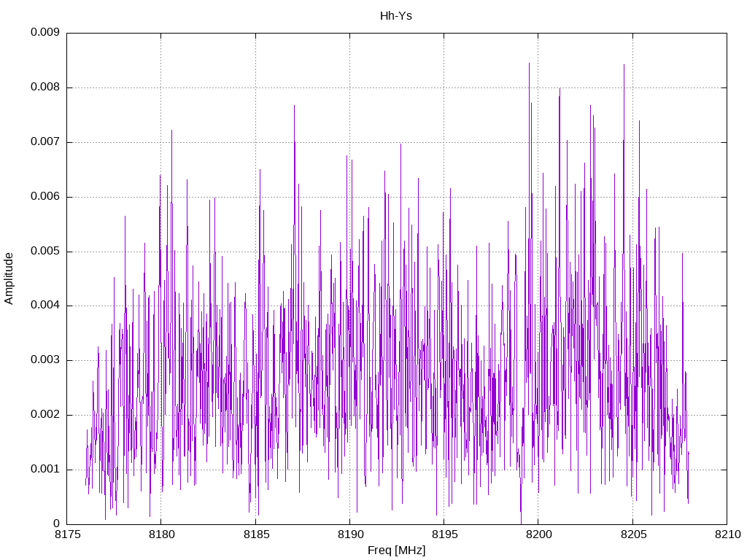Click x-axis tick label 8200

(x=539, y=534)
